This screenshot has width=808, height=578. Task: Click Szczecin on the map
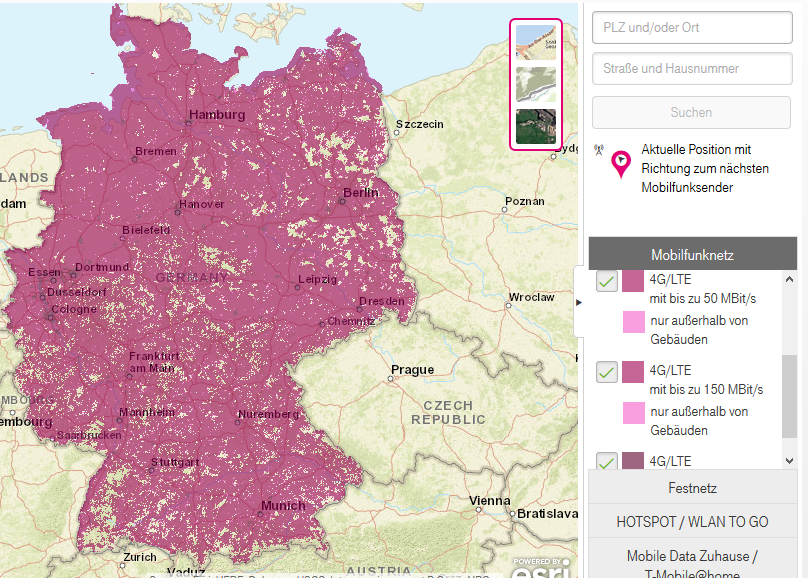click(419, 124)
